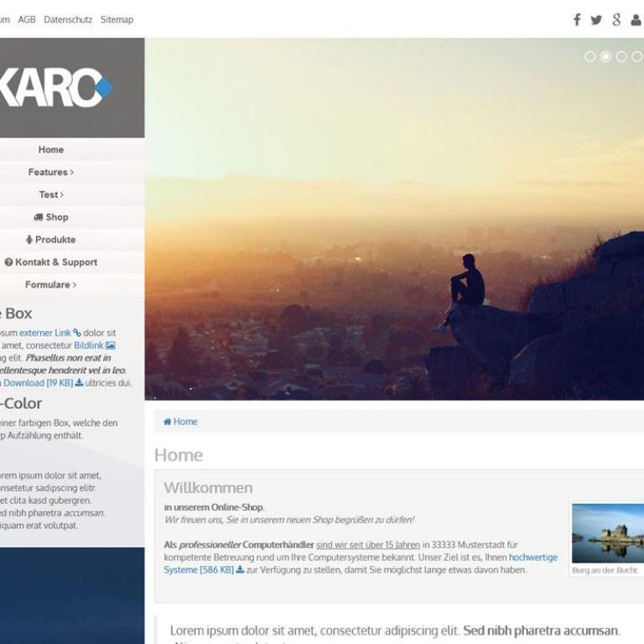This screenshot has width=644, height=644.
Task: Go to Home in sidebar menu
Action: pos(50,149)
